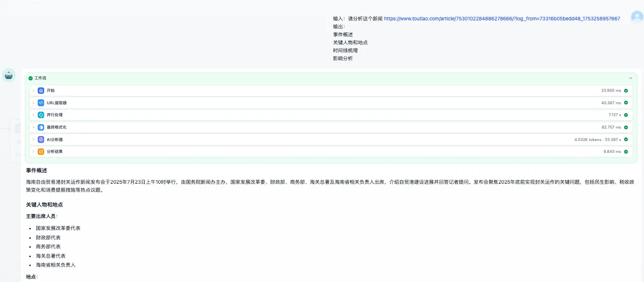Image resolution: width=644 pixels, height=282 pixels.
Task: Click the URL提取器 code node icon
Action: (x=41, y=103)
